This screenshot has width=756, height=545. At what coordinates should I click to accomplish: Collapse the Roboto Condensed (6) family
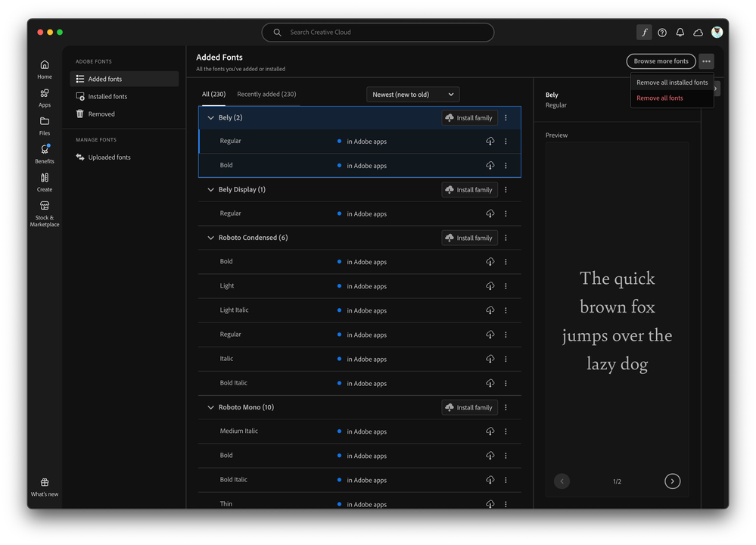pyautogui.click(x=210, y=238)
